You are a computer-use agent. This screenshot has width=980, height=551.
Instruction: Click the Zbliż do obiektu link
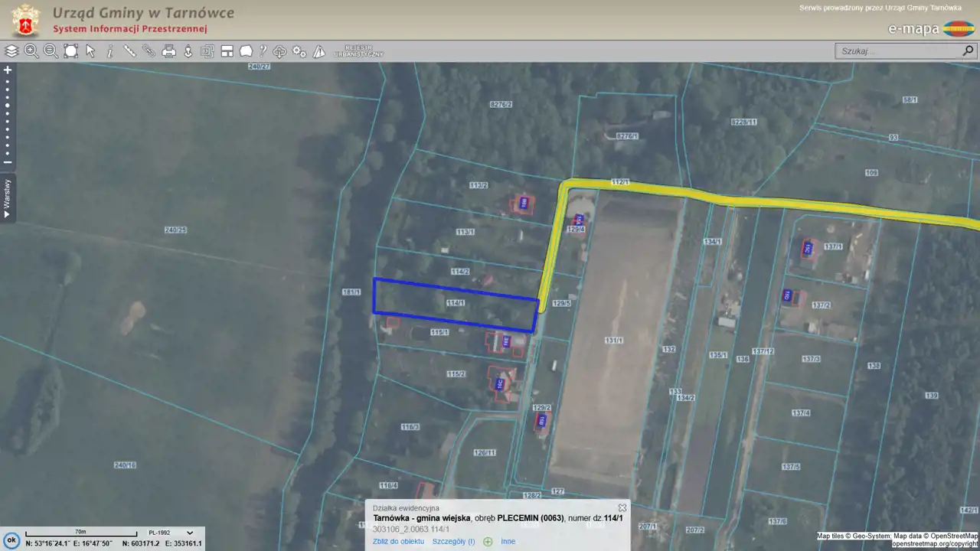(x=398, y=542)
